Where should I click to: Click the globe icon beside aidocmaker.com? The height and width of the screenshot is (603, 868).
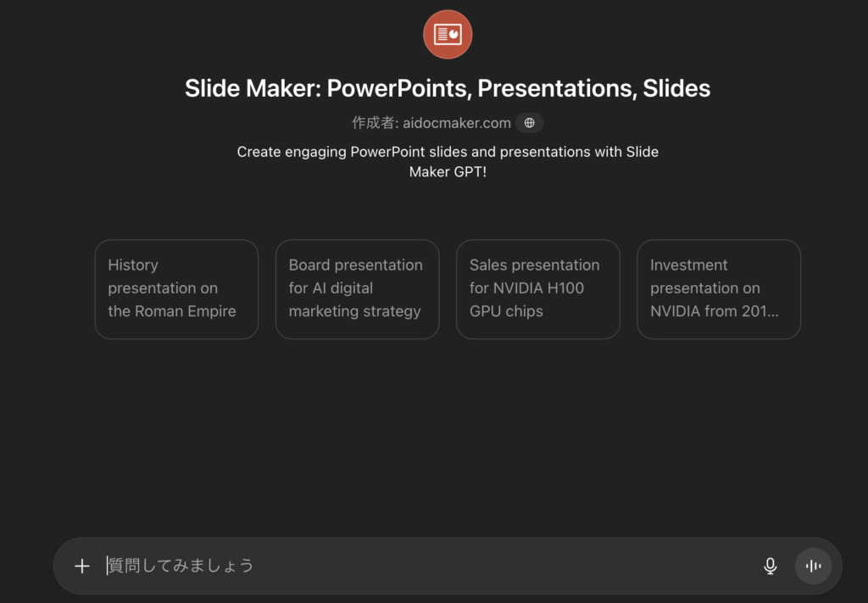[530, 123]
